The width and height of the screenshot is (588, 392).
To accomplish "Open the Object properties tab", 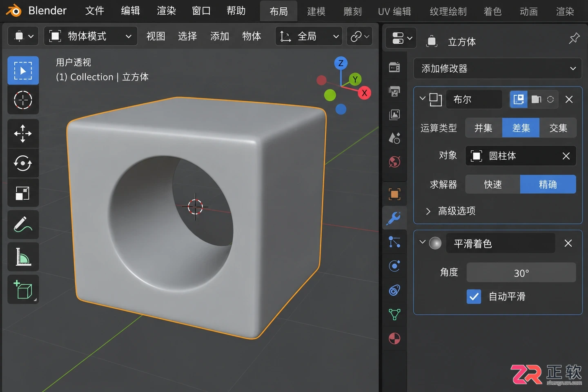I will [394, 194].
